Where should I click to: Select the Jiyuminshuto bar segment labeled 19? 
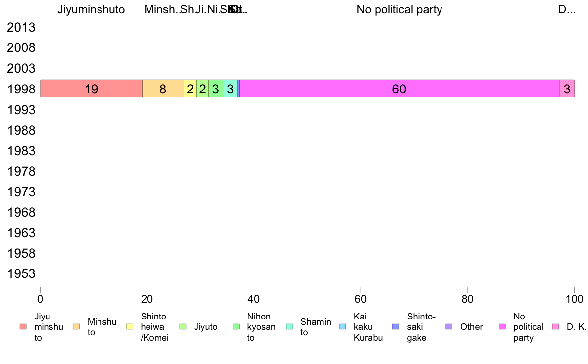pyautogui.click(x=91, y=89)
